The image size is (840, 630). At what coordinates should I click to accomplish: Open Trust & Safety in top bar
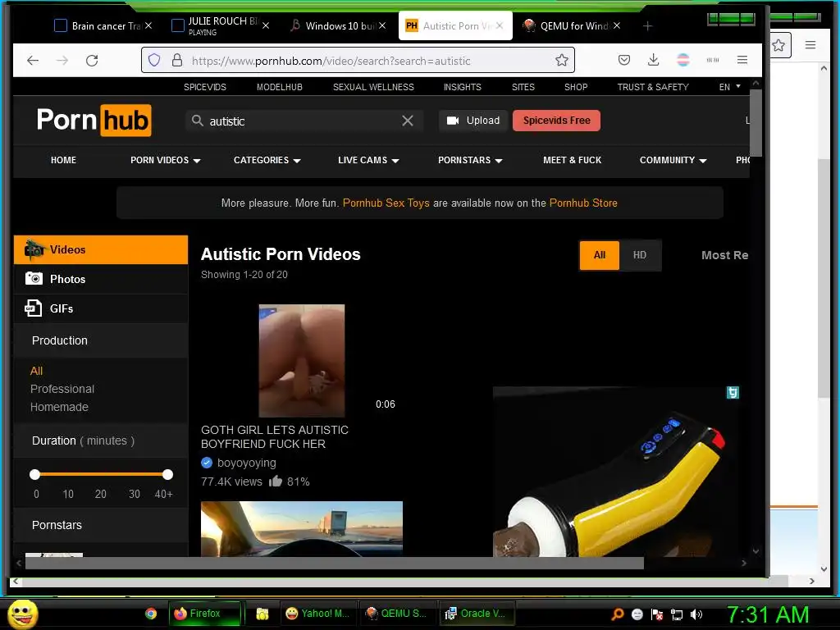pyautogui.click(x=653, y=87)
